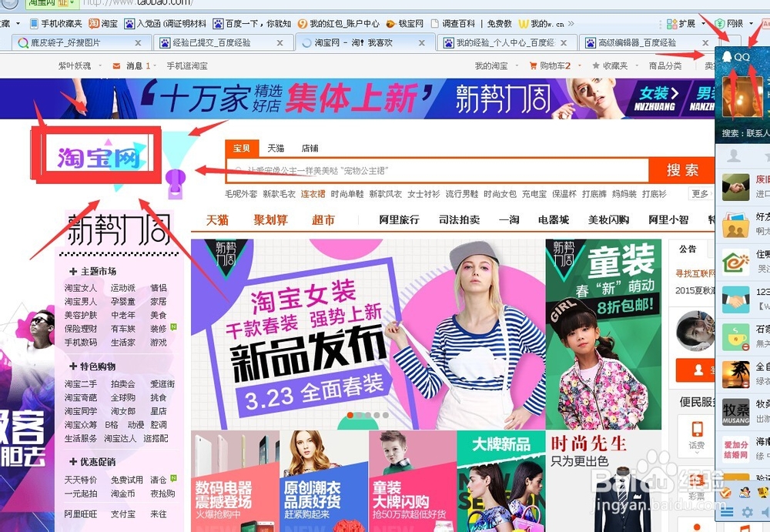
Task: Show more bookmarks with » overflow arrow
Action: point(571,24)
